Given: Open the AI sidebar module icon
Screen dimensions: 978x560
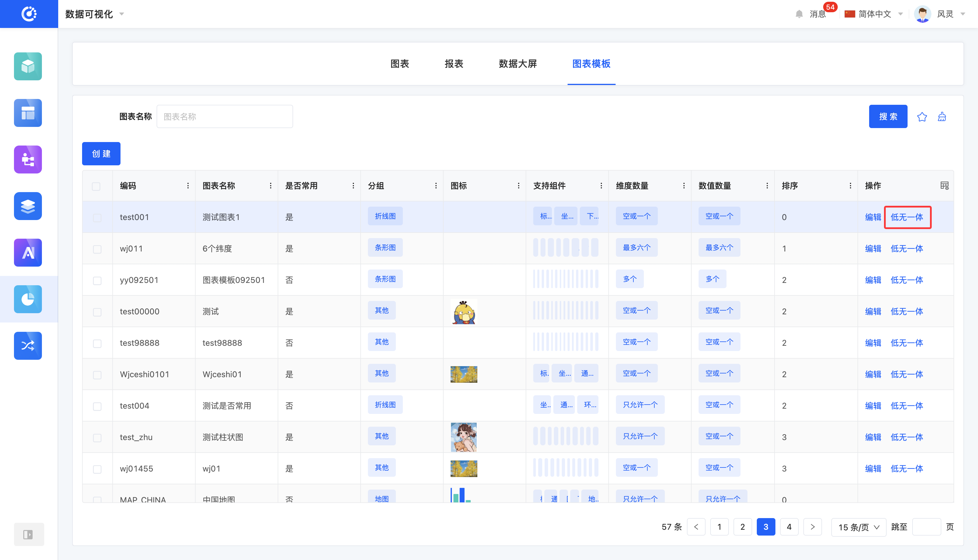Looking at the screenshot, I should 28,252.
